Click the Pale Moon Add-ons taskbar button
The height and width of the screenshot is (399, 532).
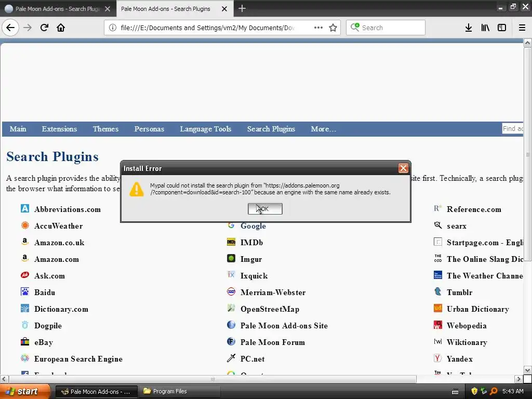click(96, 392)
